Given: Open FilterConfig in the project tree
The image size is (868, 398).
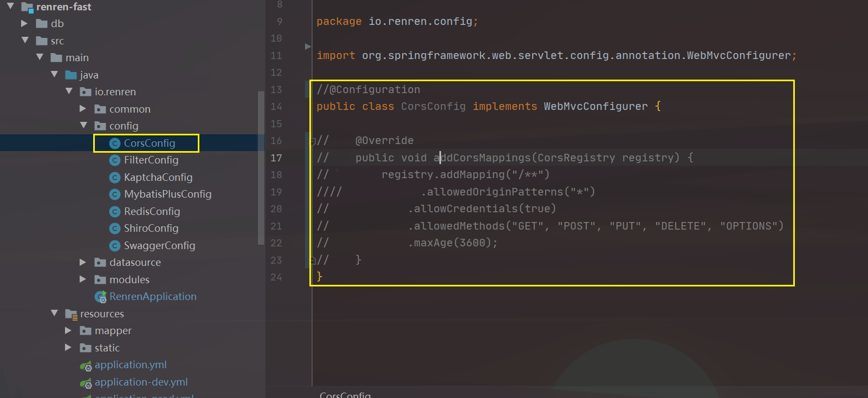Looking at the screenshot, I should [x=151, y=160].
